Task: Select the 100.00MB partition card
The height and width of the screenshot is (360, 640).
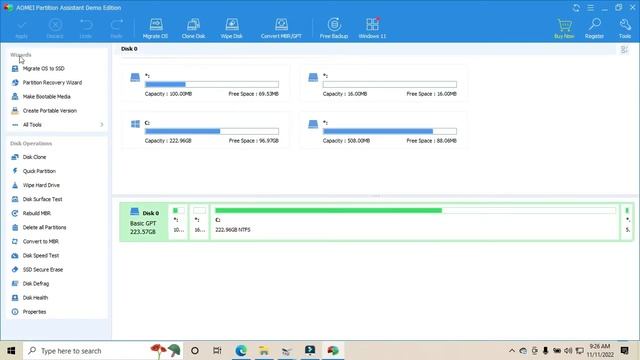Action: click(205, 84)
